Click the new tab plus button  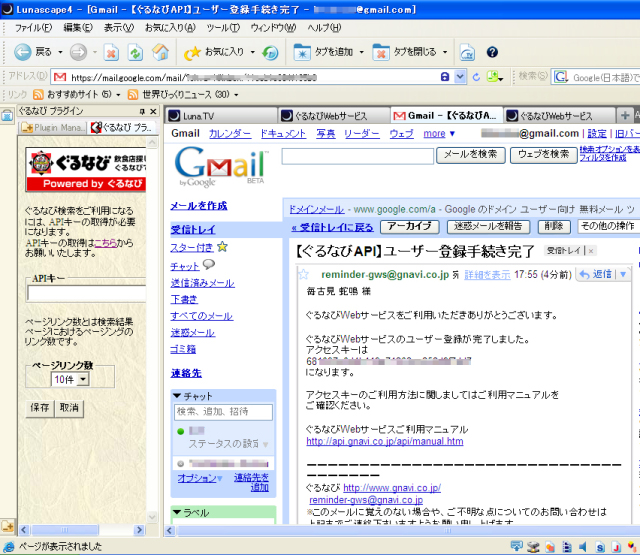624,115
